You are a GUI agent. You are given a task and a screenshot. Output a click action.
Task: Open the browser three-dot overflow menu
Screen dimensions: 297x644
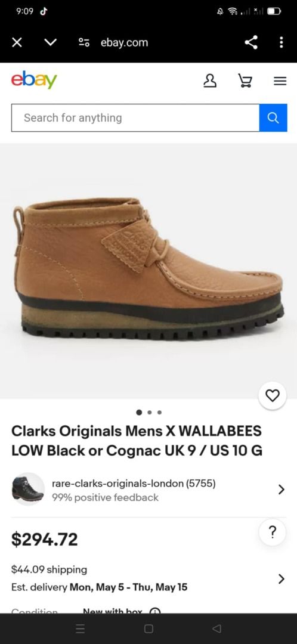point(281,42)
